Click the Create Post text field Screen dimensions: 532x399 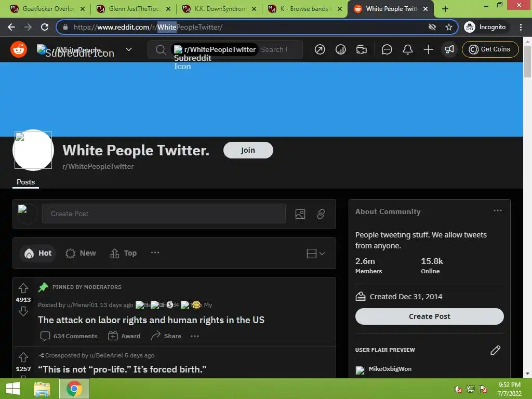tap(164, 214)
